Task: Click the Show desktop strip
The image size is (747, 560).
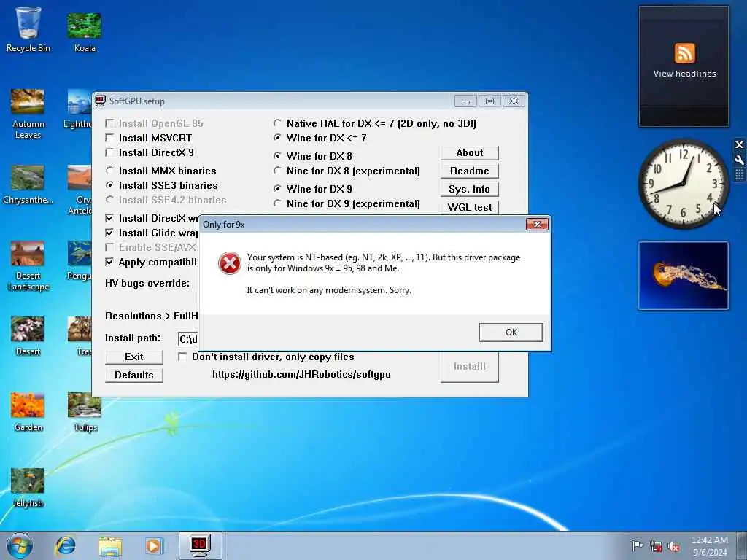Action: click(x=742, y=545)
